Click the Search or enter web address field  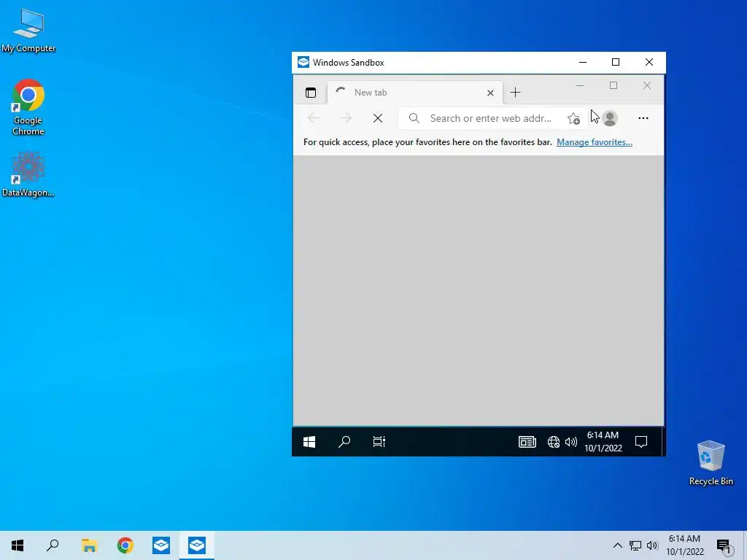coord(491,118)
